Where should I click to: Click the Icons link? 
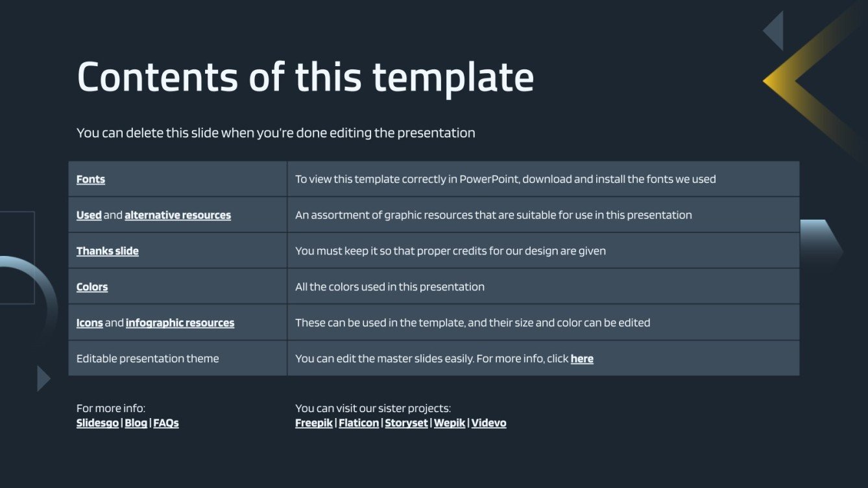pyautogui.click(x=90, y=323)
